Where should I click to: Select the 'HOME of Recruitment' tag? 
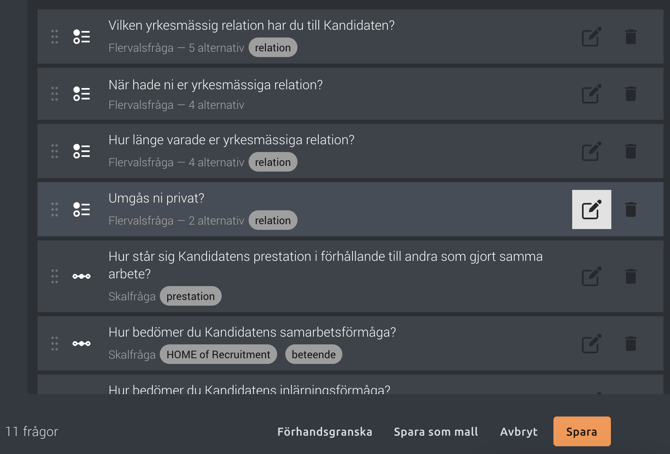(x=218, y=354)
